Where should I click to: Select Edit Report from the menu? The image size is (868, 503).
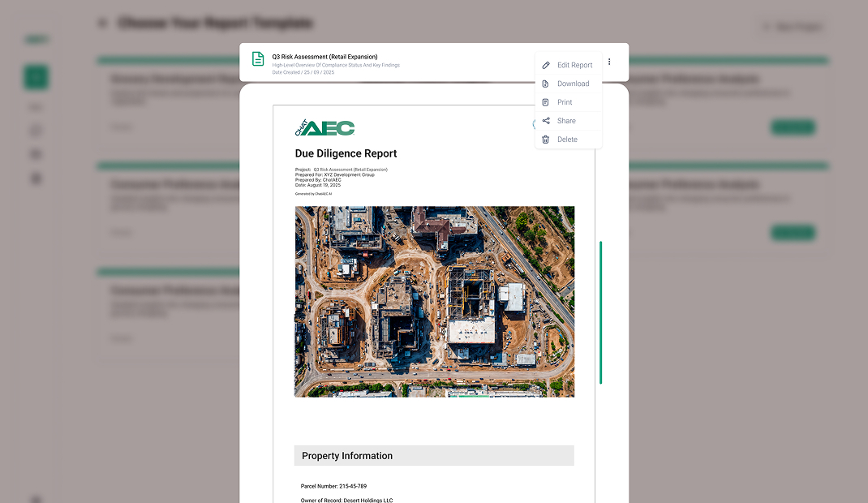click(569, 65)
